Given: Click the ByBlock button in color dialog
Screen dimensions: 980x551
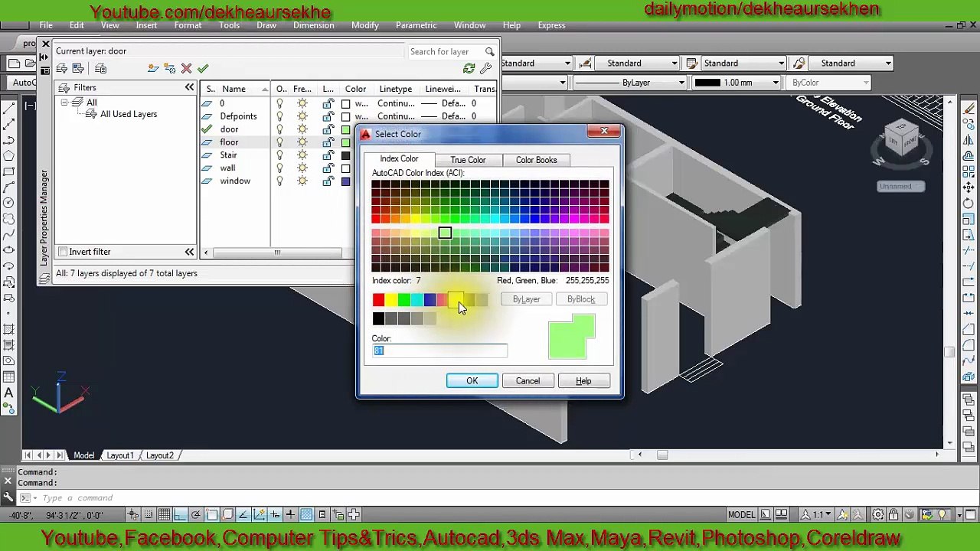Looking at the screenshot, I should click(581, 299).
